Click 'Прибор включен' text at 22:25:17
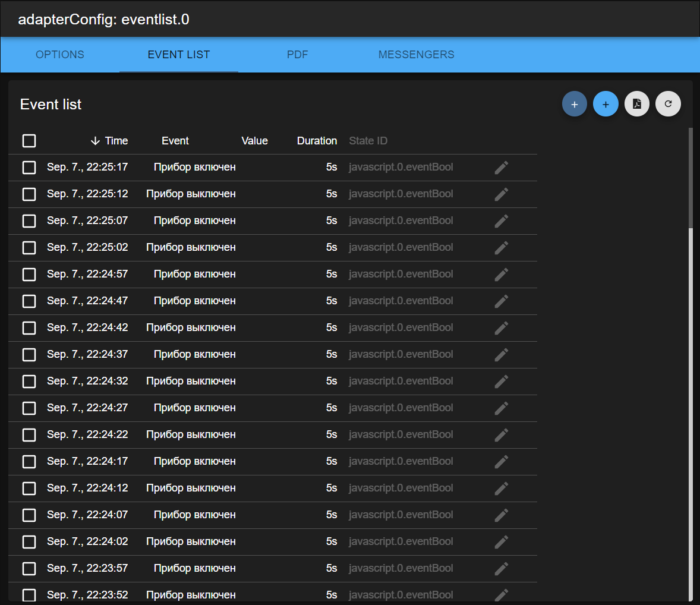 point(195,167)
